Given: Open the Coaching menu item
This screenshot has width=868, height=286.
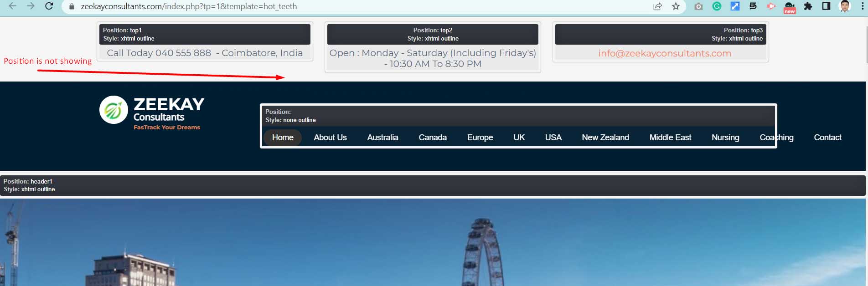Looking at the screenshot, I should [x=776, y=138].
